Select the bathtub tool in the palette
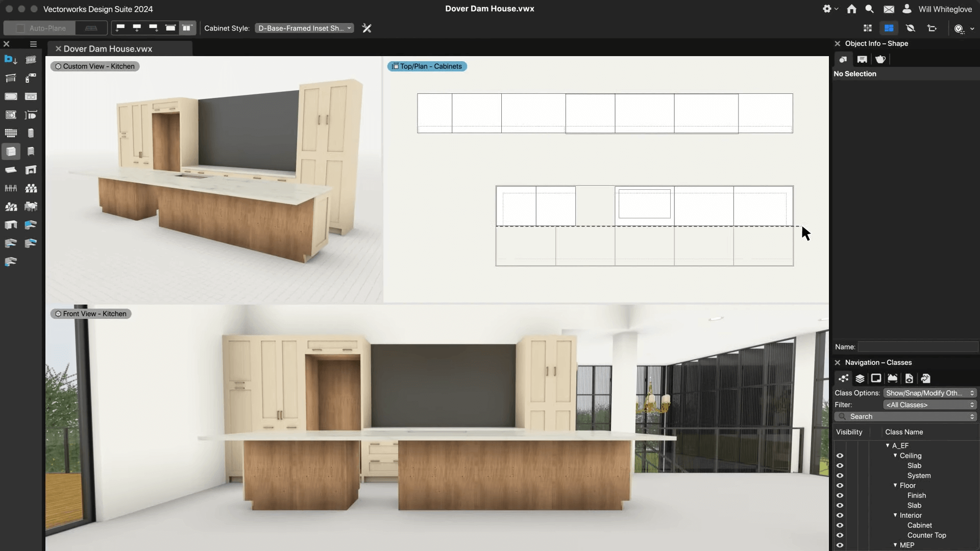The image size is (980, 551). [11, 97]
